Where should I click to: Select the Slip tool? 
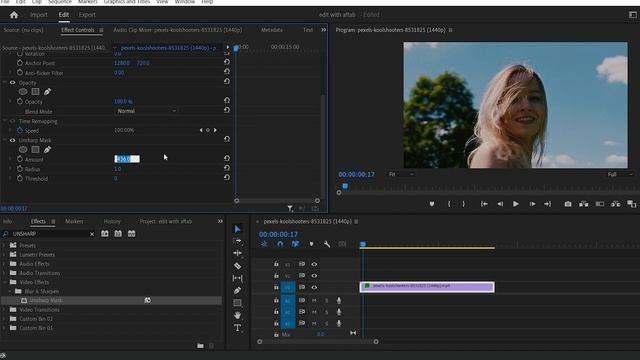pyautogui.click(x=237, y=278)
